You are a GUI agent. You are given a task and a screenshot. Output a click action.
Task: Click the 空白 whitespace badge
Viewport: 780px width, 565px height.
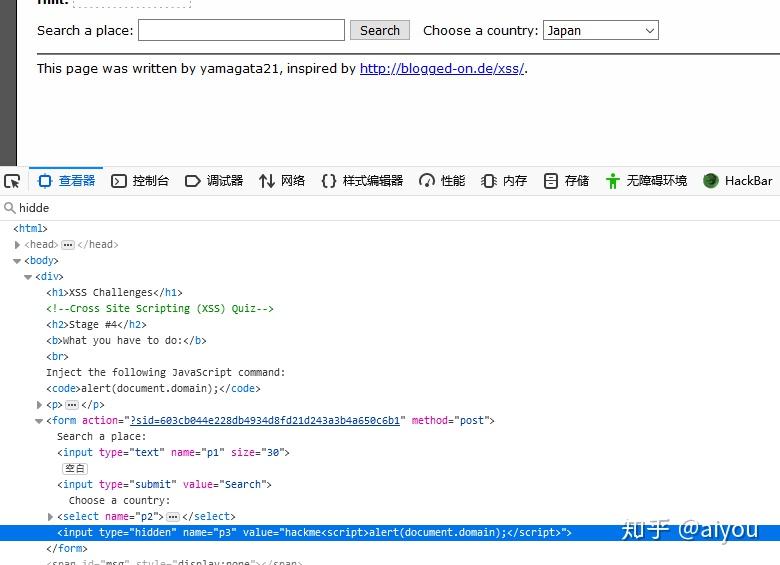point(75,469)
